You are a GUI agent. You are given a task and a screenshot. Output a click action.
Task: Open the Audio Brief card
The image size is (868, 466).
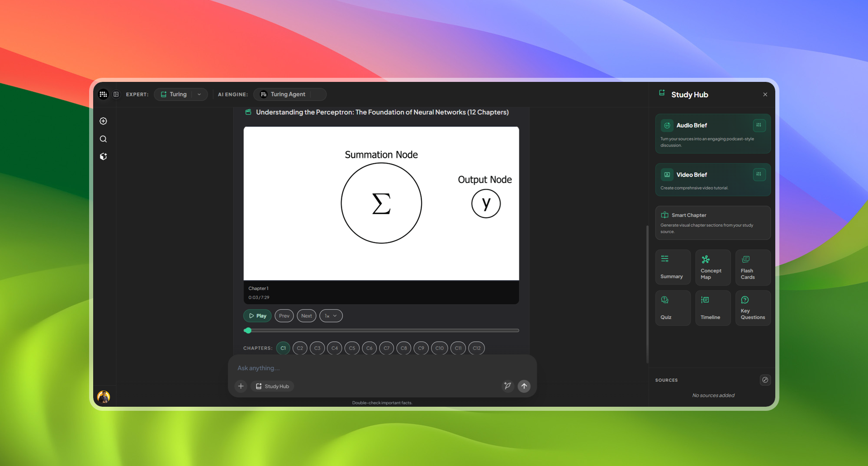[x=713, y=134]
